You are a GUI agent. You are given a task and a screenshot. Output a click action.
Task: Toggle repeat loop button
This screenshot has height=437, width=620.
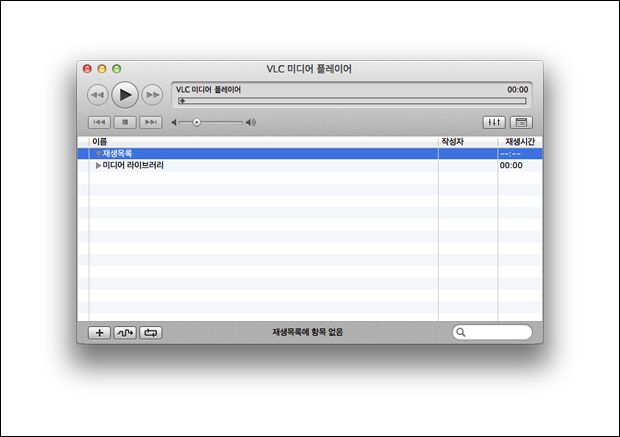[151, 333]
